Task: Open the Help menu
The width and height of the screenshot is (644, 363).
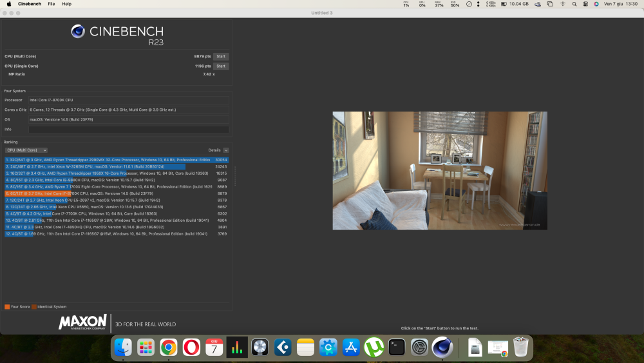Action: (66, 4)
